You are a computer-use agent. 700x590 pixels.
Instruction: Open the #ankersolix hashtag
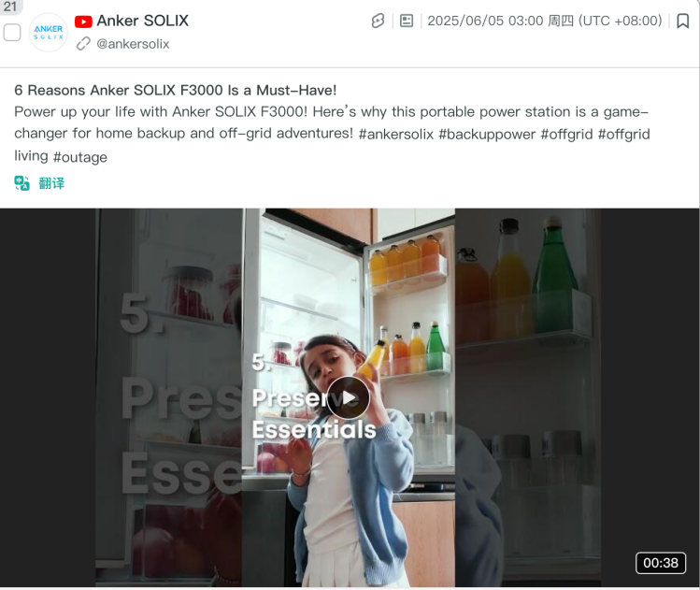point(396,134)
